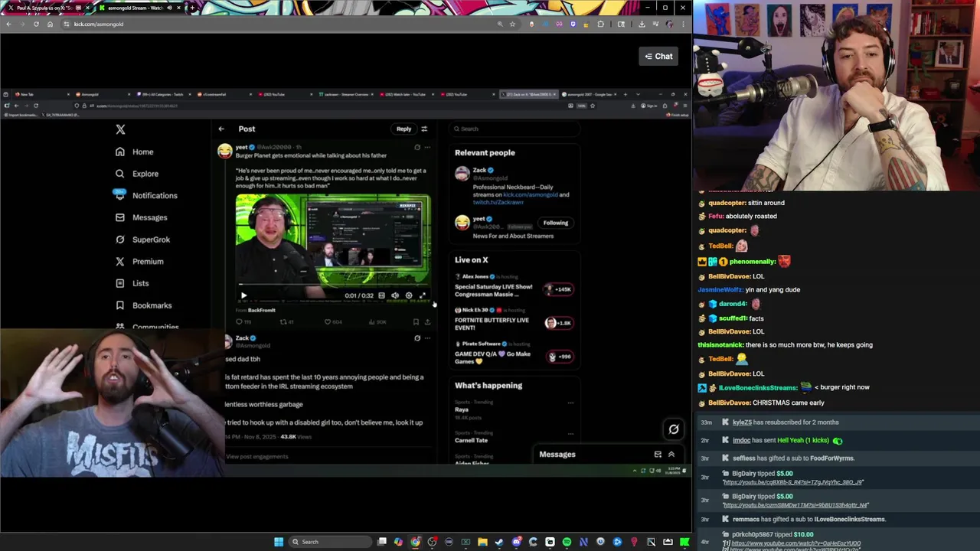Open options for Carnell Tate trend

click(x=570, y=433)
